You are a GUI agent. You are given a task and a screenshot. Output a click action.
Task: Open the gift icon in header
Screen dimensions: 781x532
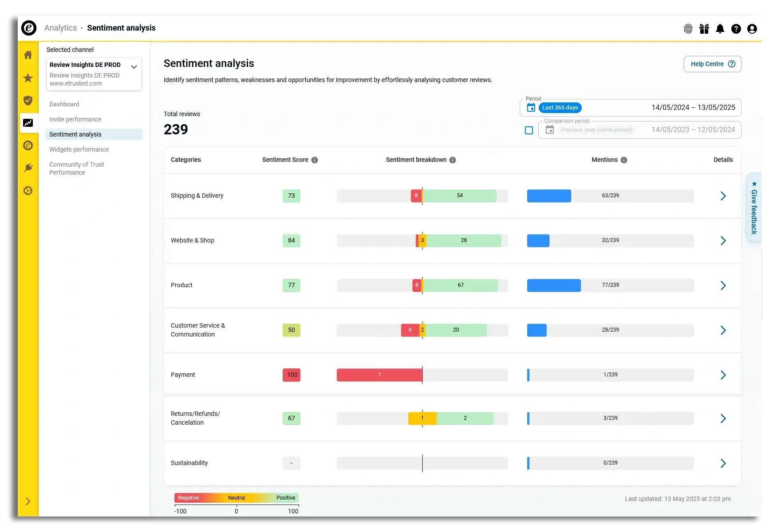[704, 29]
